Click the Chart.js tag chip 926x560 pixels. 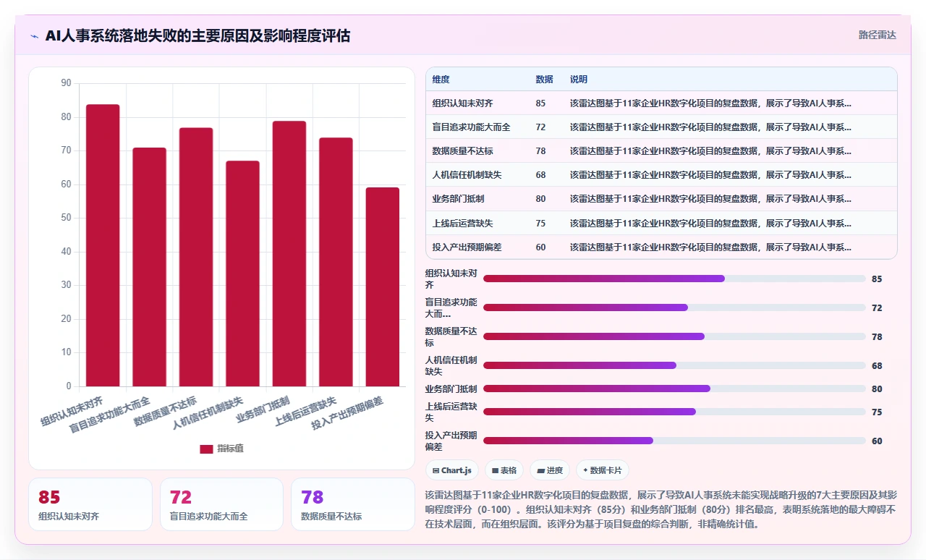(x=452, y=470)
